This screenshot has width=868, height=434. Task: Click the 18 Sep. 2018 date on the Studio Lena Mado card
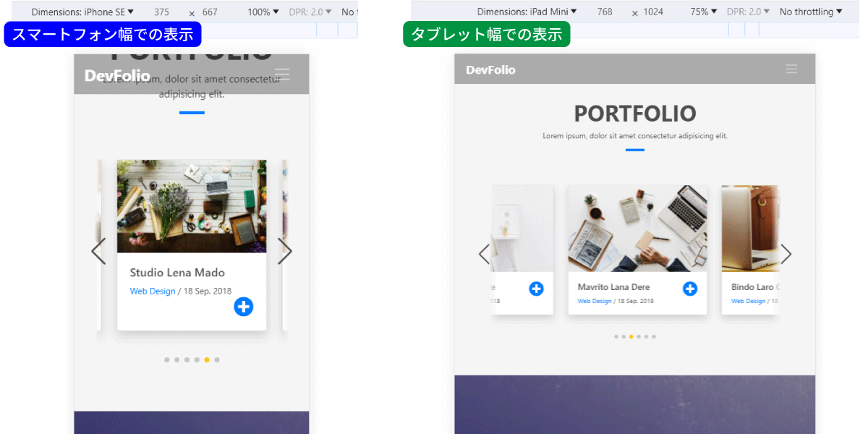coord(208,291)
